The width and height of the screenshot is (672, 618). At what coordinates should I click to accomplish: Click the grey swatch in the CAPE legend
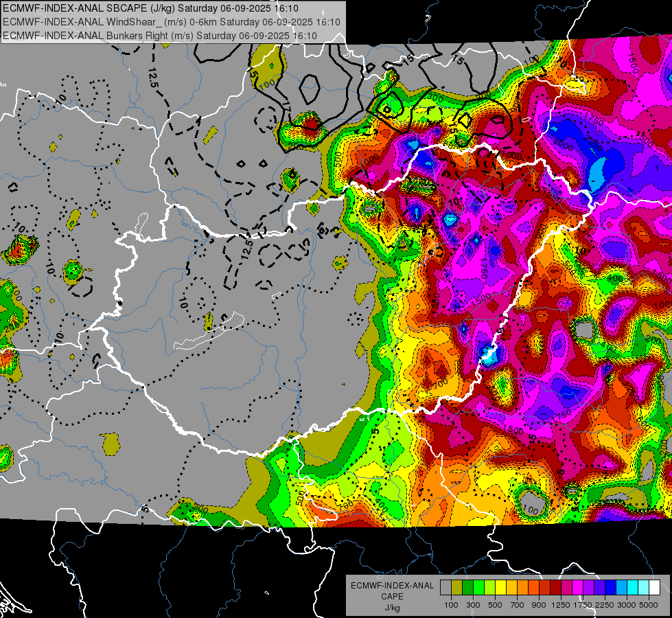(445, 588)
